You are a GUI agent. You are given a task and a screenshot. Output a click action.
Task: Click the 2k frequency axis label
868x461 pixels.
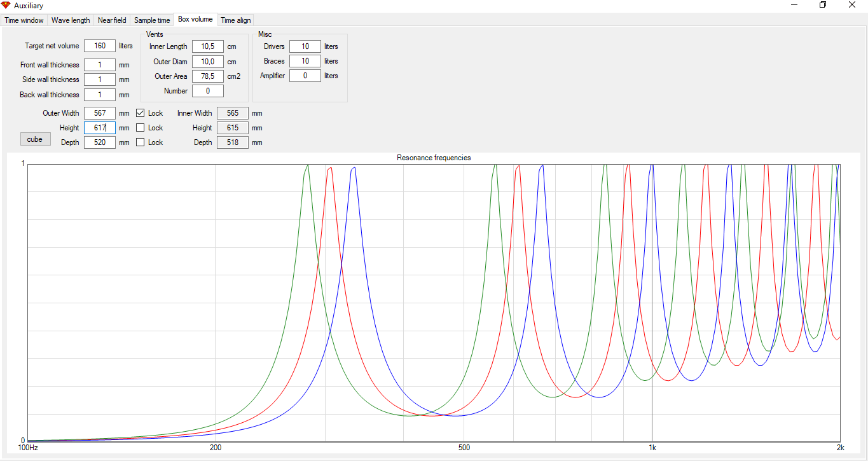pos(840,448)
